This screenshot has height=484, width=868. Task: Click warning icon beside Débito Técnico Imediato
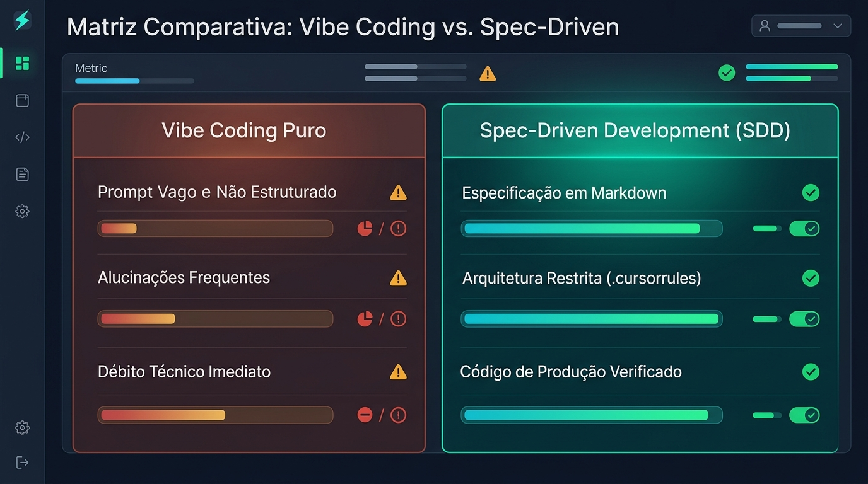point(398,372)
